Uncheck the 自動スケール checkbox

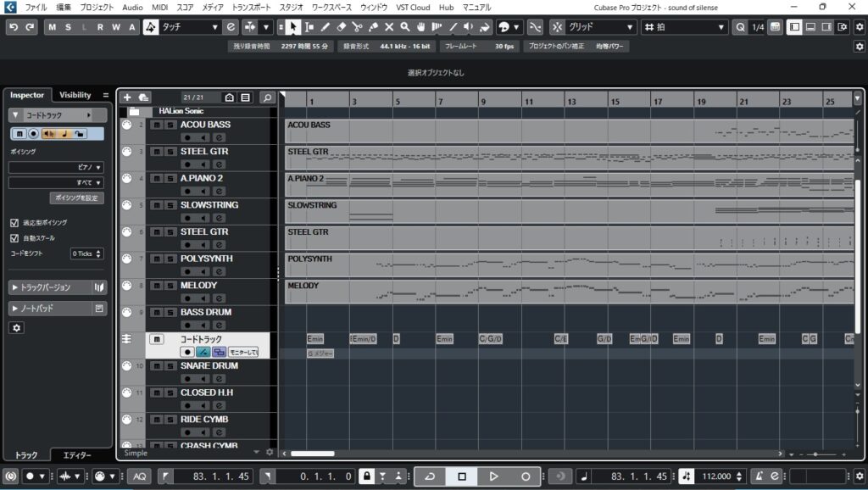pyautogui.click(x=14, y=238)
